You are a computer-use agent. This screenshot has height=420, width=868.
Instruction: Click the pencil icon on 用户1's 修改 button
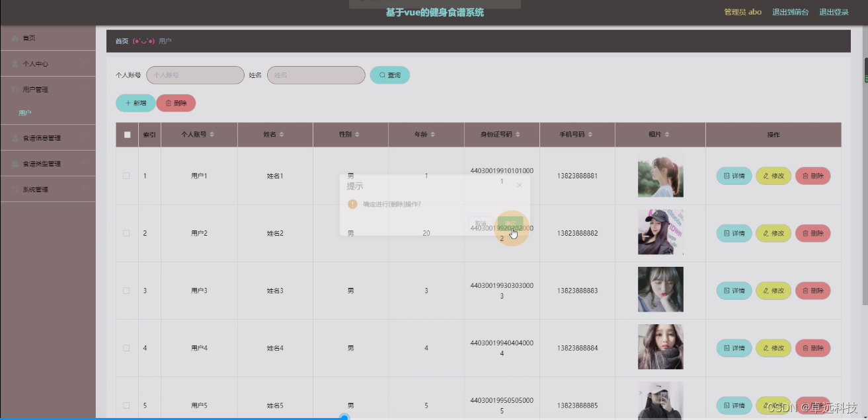click(765, 176)
